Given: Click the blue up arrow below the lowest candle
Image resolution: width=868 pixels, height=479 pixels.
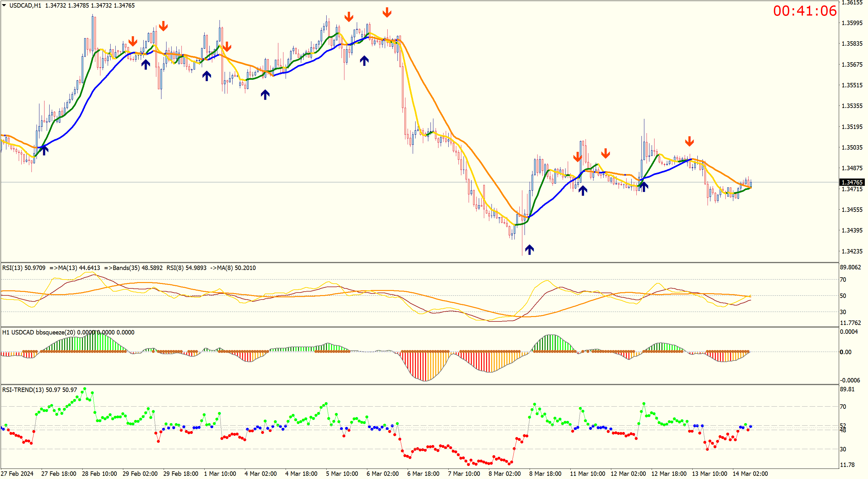Looking at the screenshot, I should click(529, 249).
